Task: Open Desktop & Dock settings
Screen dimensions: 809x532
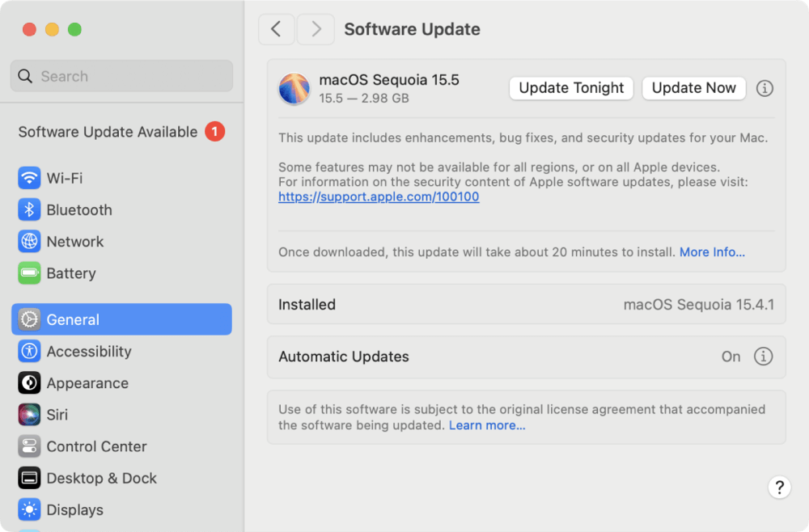Action: pos(100,478)
